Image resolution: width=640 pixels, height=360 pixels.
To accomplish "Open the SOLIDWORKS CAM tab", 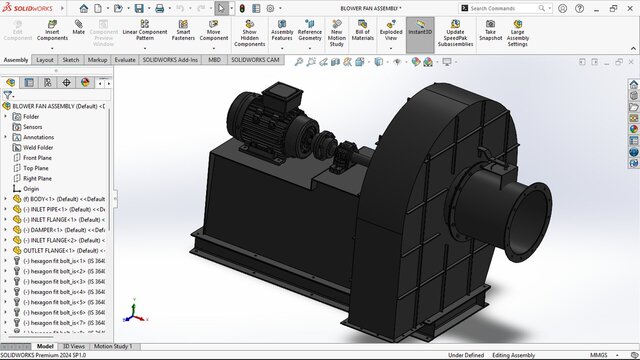I will click(255, 60).
